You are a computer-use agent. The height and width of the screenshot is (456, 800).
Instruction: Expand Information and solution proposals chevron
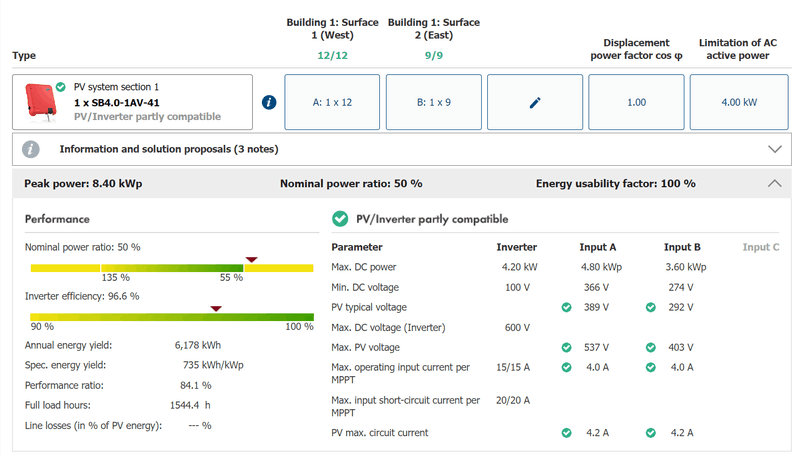(774, 149)
